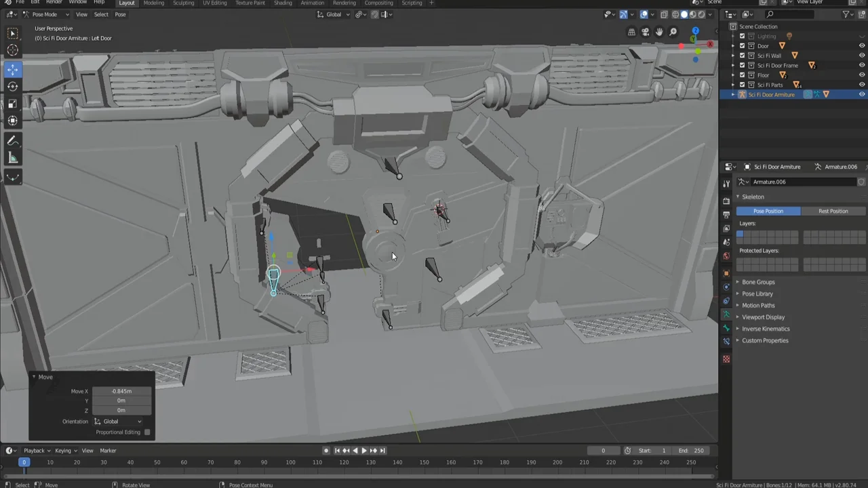Select the Annotate tool
The height and width of the screenshot is (488, 868).
point(12,140)
